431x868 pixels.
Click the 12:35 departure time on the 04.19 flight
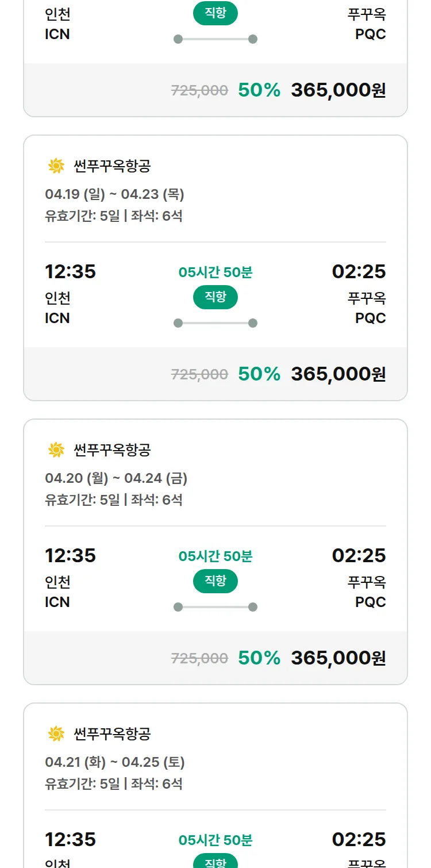[x=70, y=271]
